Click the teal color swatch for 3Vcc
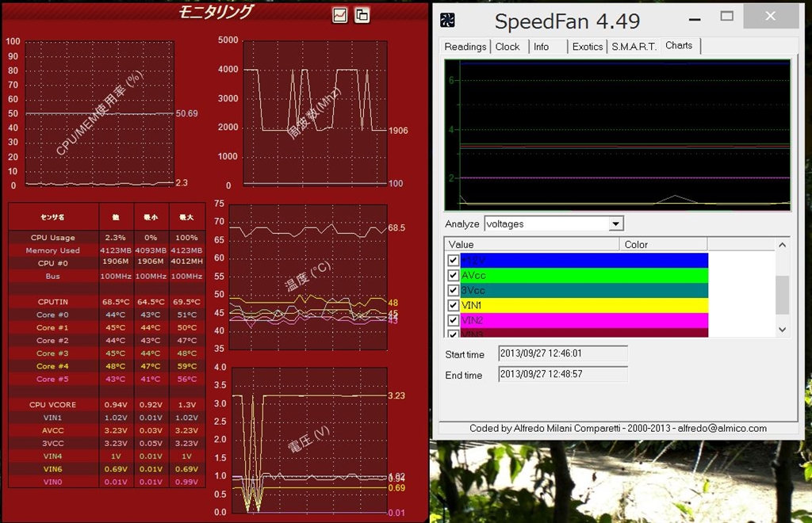The image size is (812, 523). point(584,290)
